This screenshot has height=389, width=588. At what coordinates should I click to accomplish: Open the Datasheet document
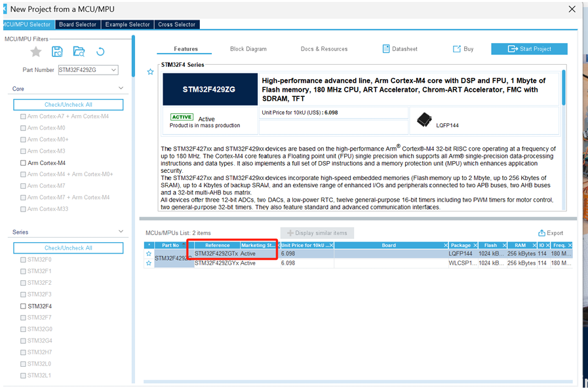pos(400,48)
